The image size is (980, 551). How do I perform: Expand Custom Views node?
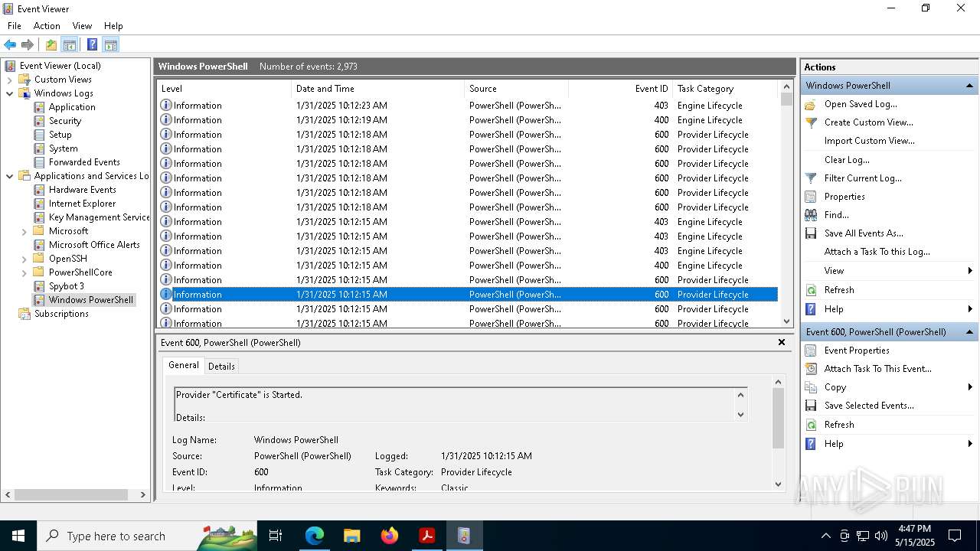pyautogui.click(x=9, y=80)
